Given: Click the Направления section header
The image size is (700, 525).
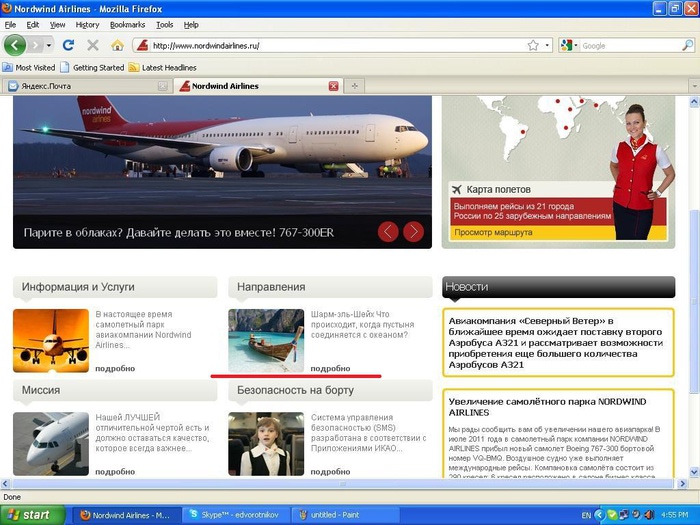Looking at the screenshot, I should [330, 287].
